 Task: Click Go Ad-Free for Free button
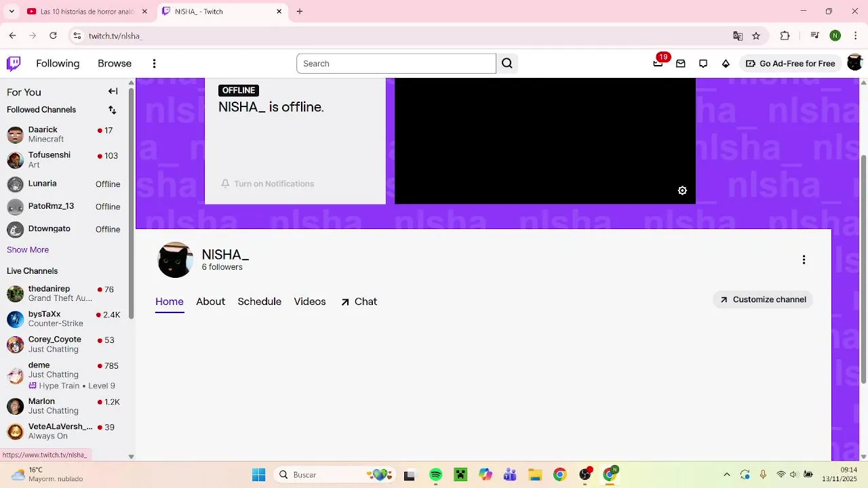[790, 64]
